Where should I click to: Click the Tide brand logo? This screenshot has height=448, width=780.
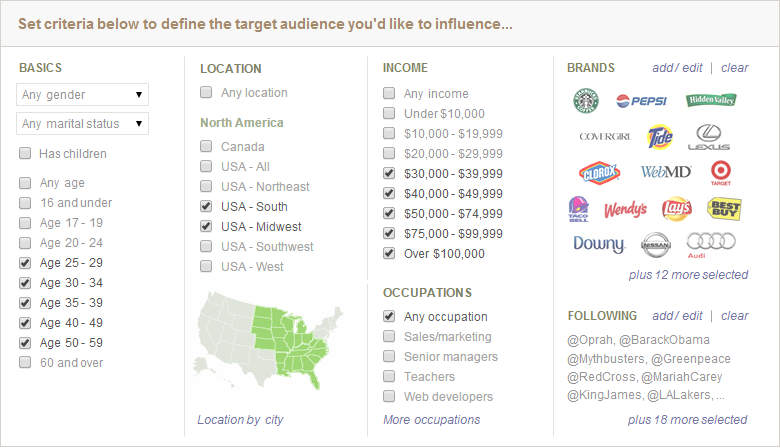coord(660,137)
